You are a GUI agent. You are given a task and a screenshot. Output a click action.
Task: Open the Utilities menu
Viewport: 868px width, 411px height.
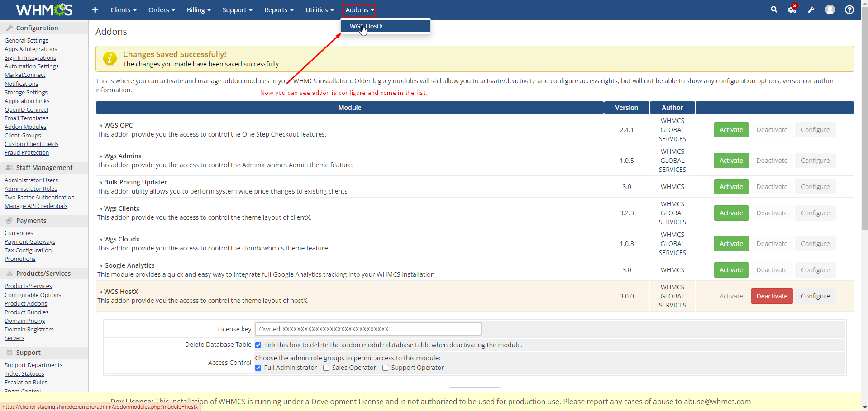pyautogui.click(x=319, y=10)
